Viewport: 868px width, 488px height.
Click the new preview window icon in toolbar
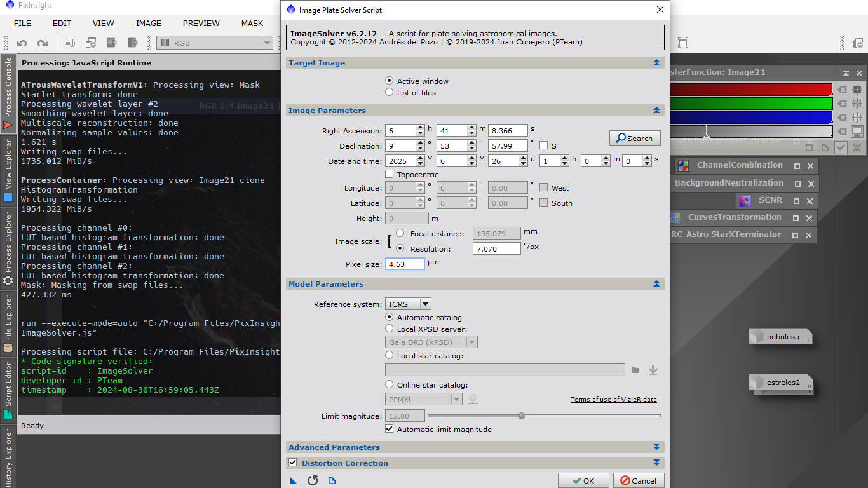pyautogui.click(x=91, y=43)
